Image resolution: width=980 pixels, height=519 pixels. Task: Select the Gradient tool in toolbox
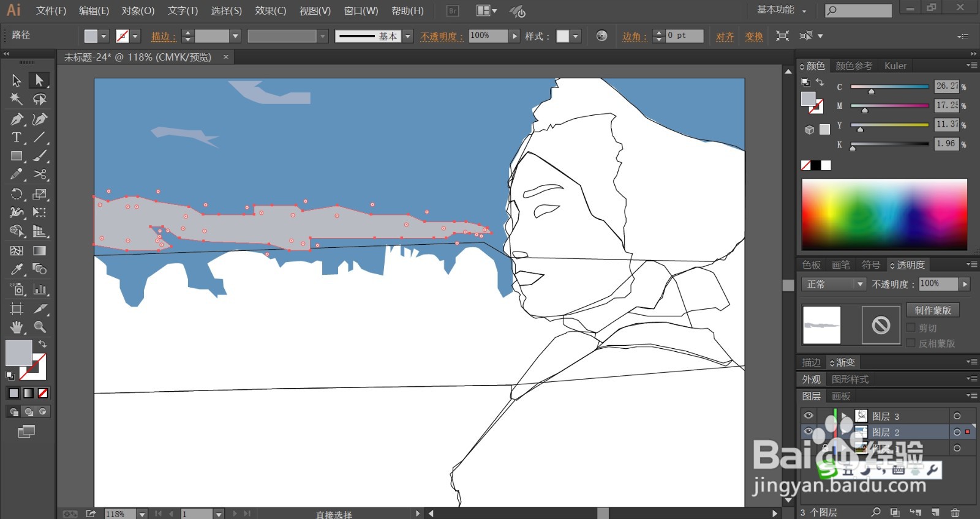point(40,250)
